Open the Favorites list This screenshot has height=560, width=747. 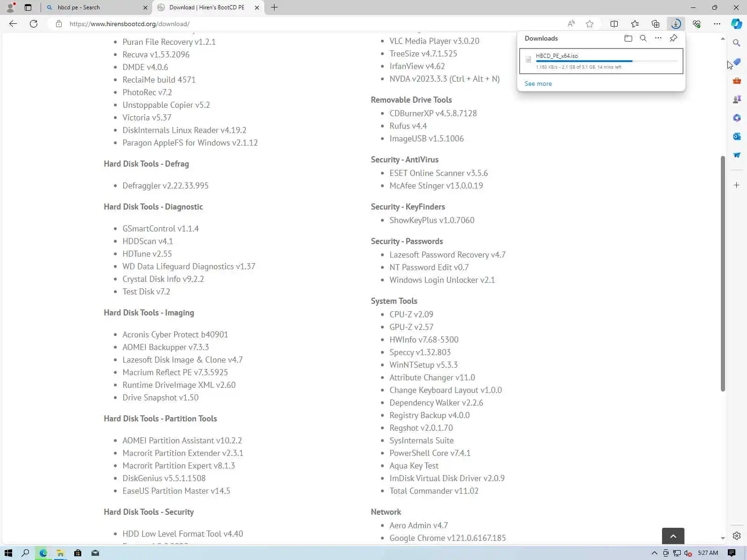635,24
